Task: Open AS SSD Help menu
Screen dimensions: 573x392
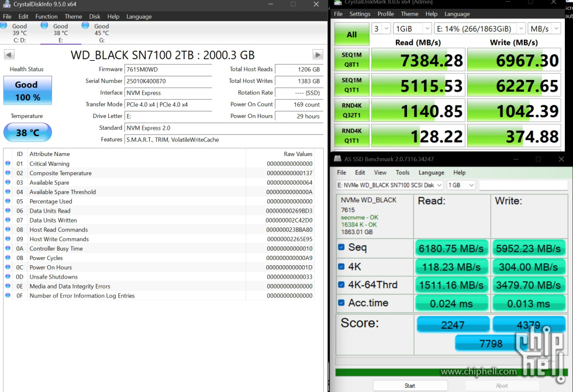Action: (x=460, y=173)
